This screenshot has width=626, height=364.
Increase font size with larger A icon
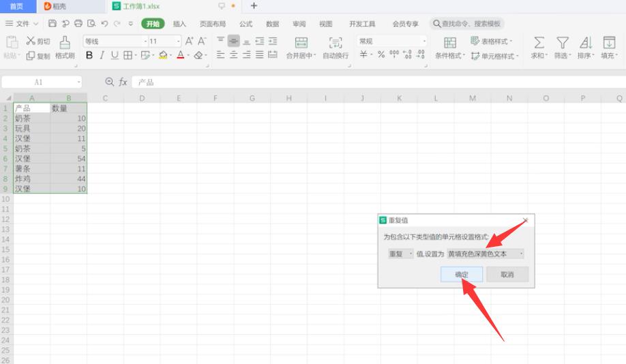[x=190, y=41]
